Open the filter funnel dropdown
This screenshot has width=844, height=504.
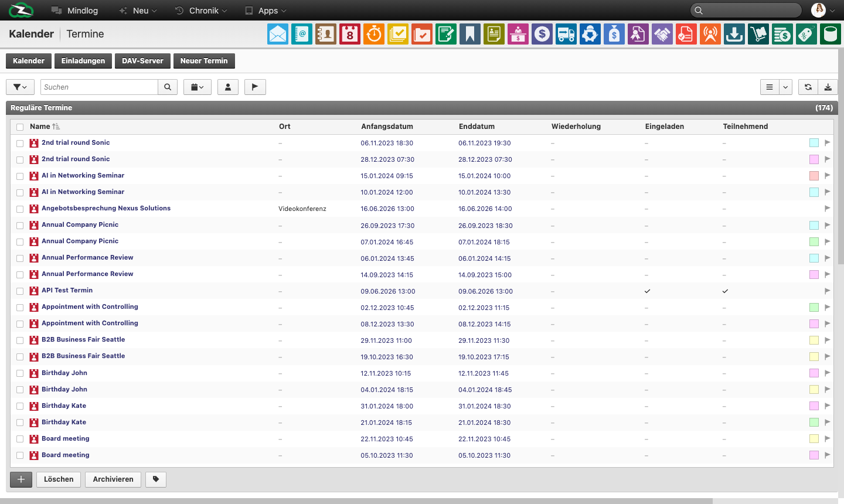(x=20, y=87)
